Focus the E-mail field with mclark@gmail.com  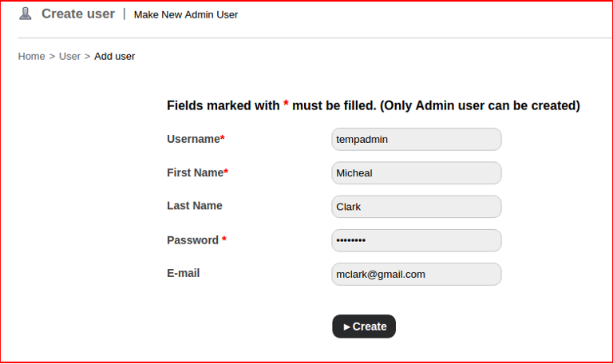pos(416,274)
